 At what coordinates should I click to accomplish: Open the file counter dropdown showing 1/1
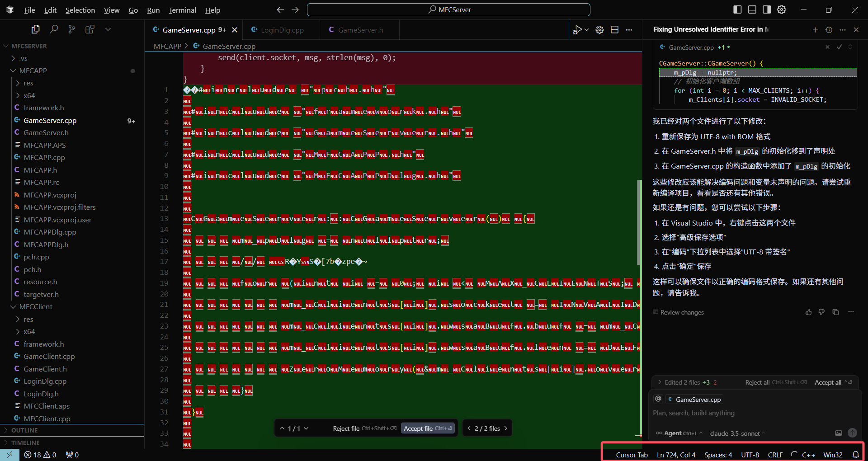(x=294, y=428)
